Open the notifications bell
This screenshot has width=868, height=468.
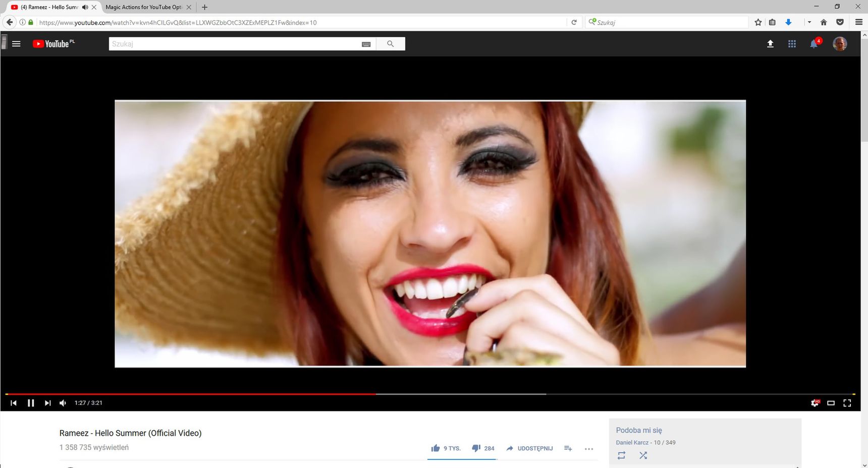pos(814,44)
